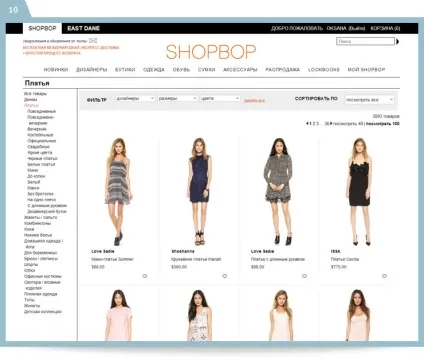Select 'Официальные' dresses subcategory
The height and width of the screenshot is (360, 424).
(42, 141)
